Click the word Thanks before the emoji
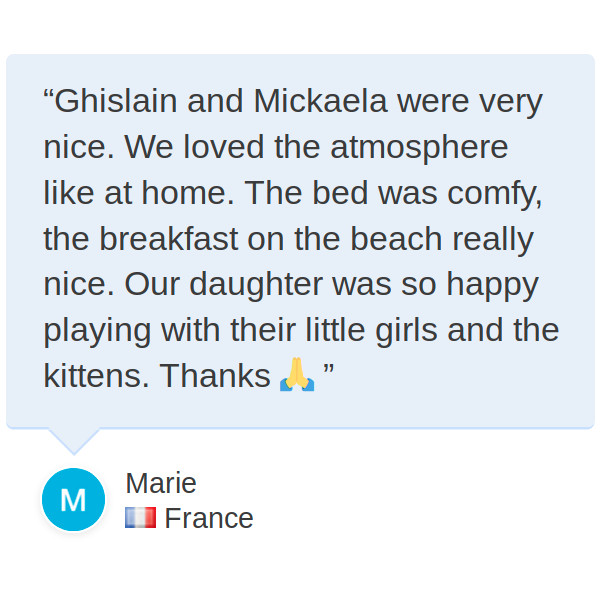 [x=215, y=375]
